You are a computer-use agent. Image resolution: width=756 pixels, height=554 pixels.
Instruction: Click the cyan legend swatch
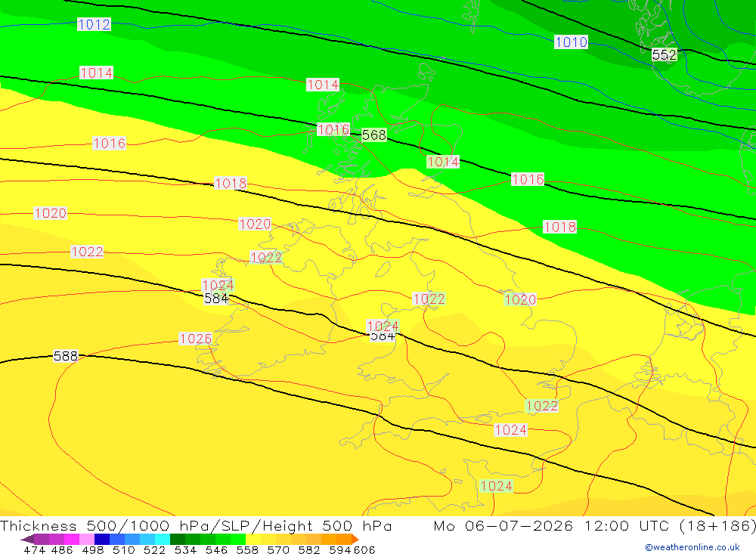pos(163,539)
